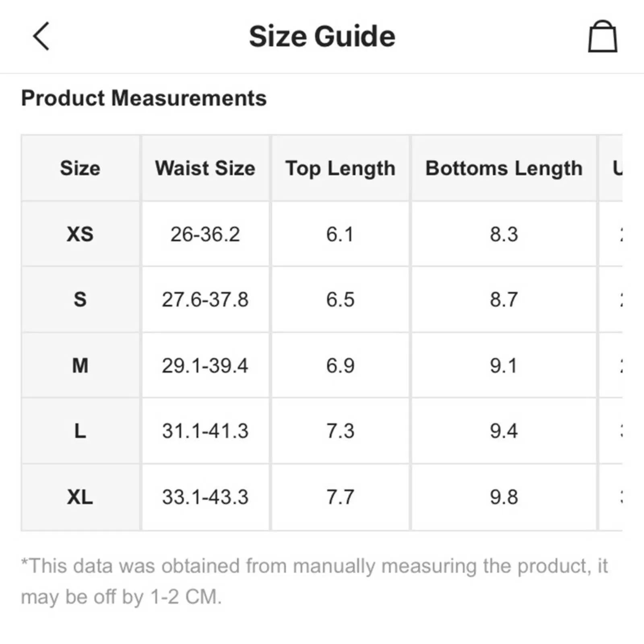
Task: Tap S top length value 6.5
Action: (341, 300)
